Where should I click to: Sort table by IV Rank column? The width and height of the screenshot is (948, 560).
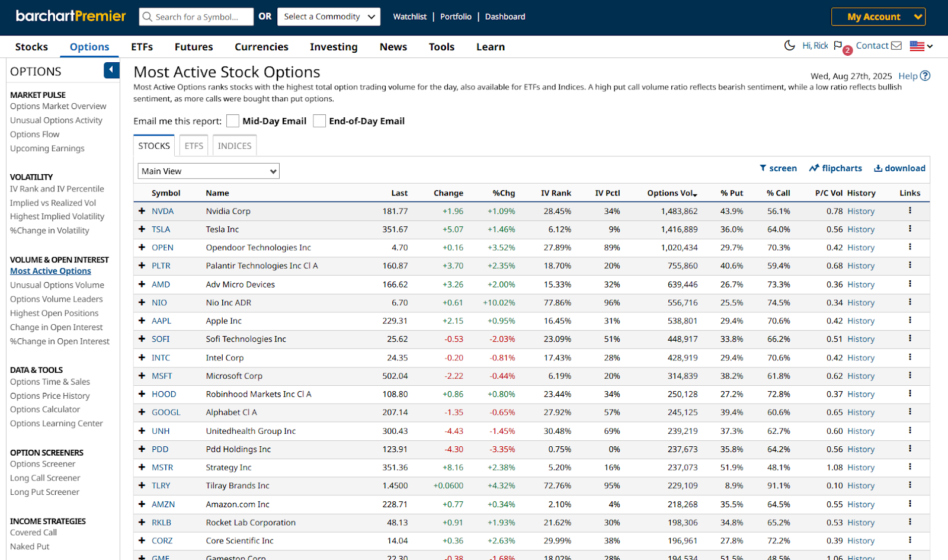(x=556, y=193)
